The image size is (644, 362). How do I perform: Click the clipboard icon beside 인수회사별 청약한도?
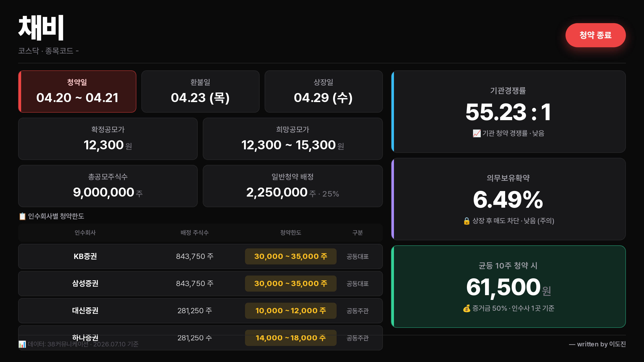(22, 216)
